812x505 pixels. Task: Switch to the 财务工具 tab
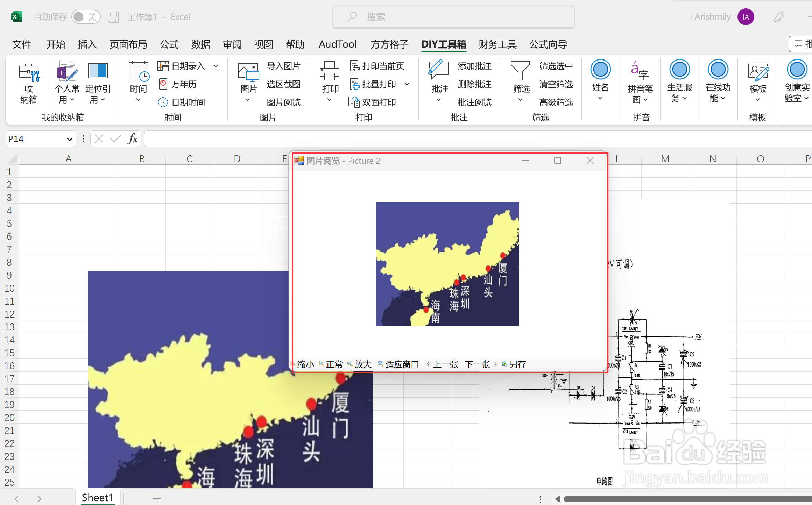[497, 44]
